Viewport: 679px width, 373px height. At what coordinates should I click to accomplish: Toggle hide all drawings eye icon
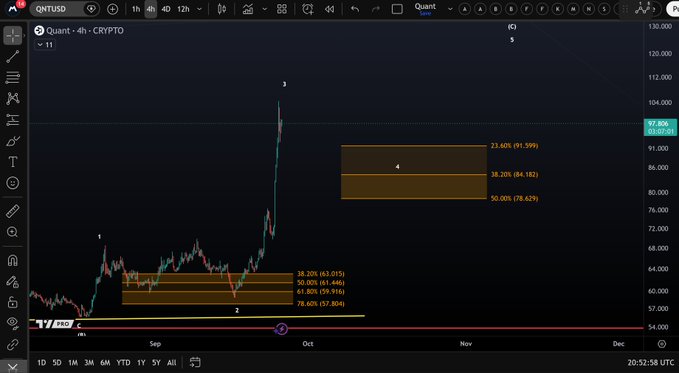pyautogui.click(x=13, y=322)
